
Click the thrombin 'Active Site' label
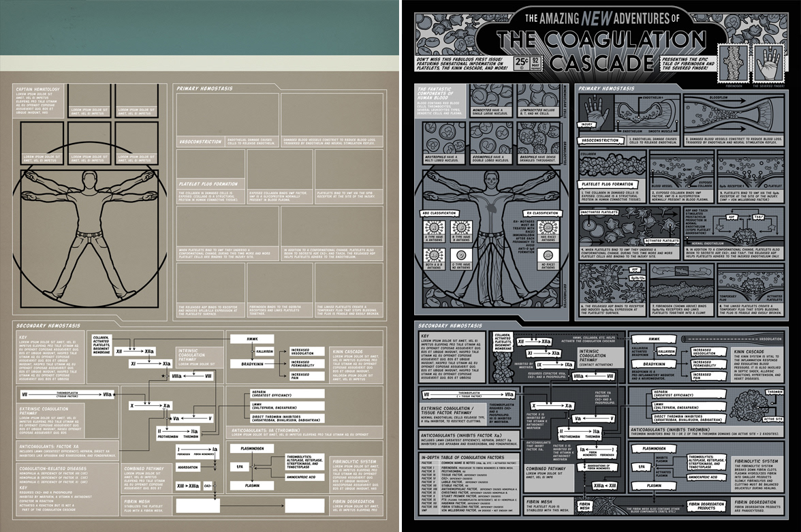coord(772,419)
